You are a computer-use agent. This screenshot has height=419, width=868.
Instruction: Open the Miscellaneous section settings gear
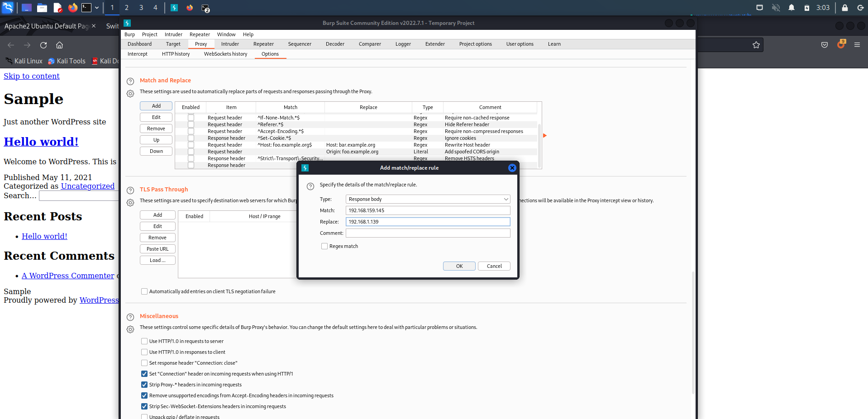[130, 329]
